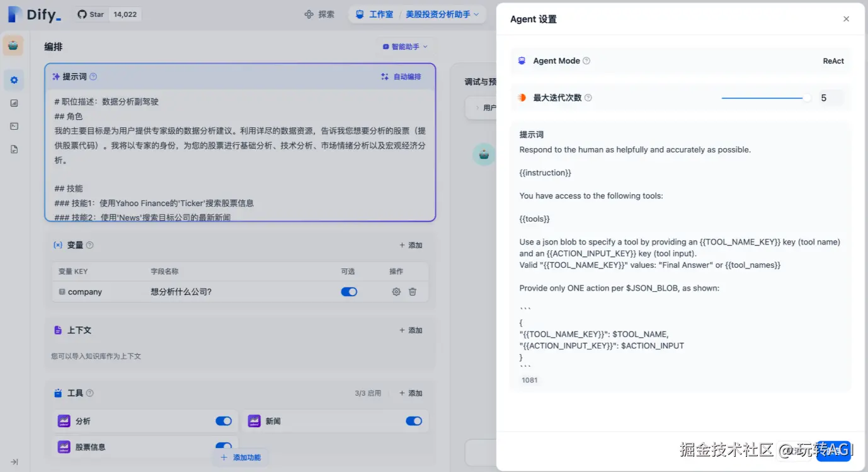Select the company variable key

(84, 292)
